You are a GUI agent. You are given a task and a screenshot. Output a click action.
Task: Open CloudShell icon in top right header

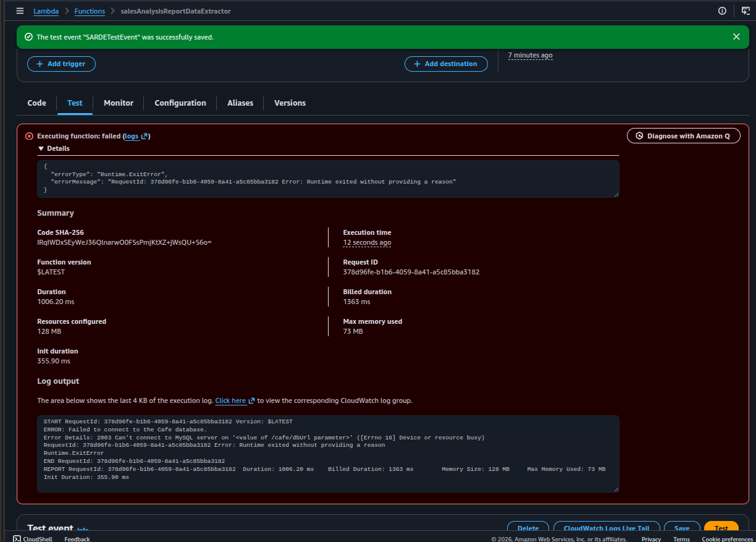tap(745, 11)
